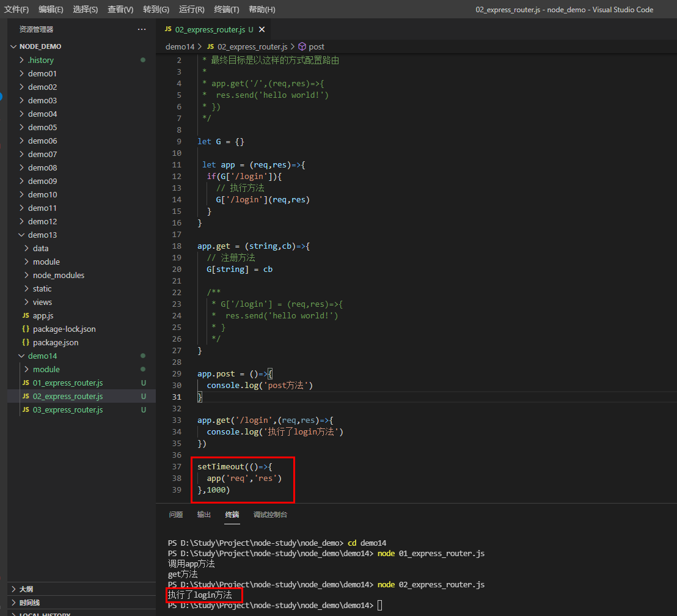Viewport: 677px width, 616px height.
Task: Expand the data folder in demo13
Action: click(82, 248)
